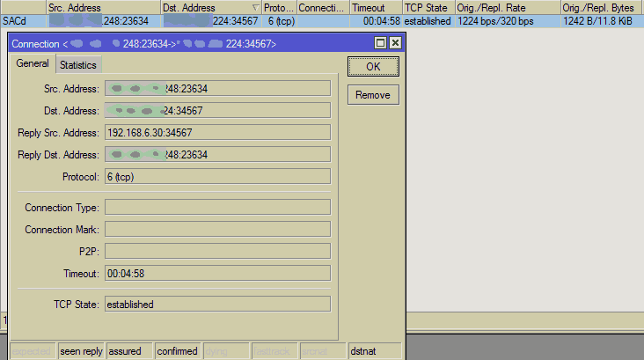644x360 pixels.
Task: Click the greyed 'expected' status flag
Action: 33,351
